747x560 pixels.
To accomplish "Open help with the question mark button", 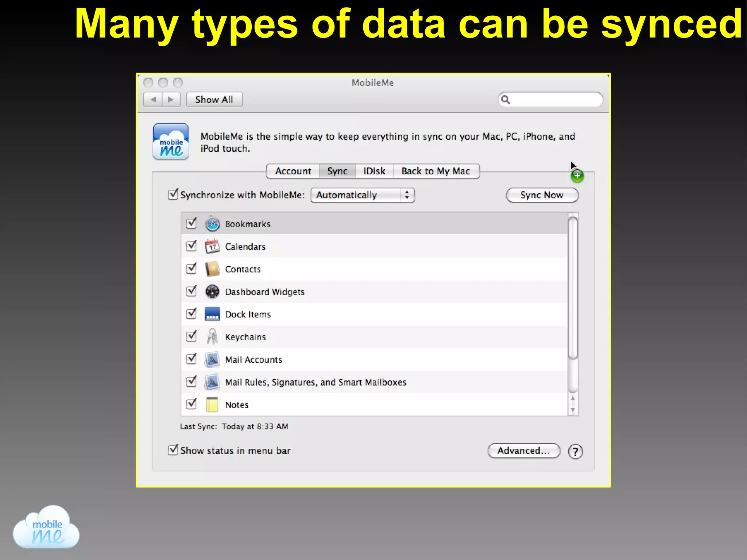I will [x=575, y=452].
